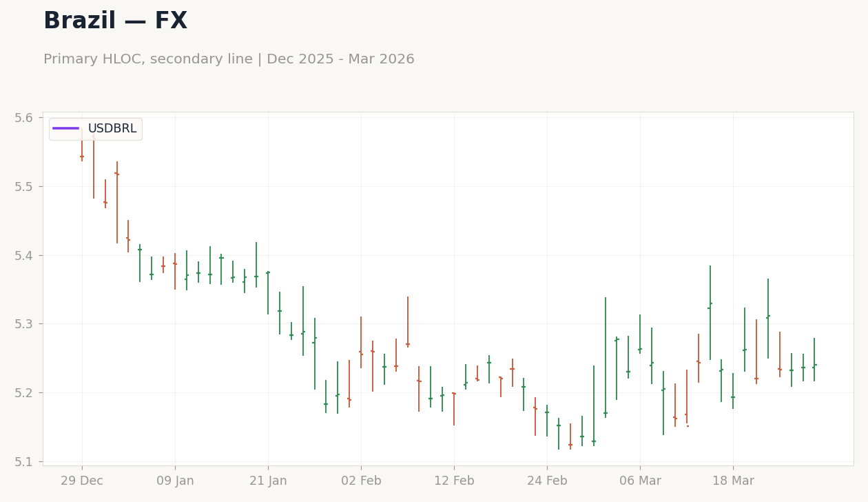Click the 12 Feb x-axis label

click(454, 481)
